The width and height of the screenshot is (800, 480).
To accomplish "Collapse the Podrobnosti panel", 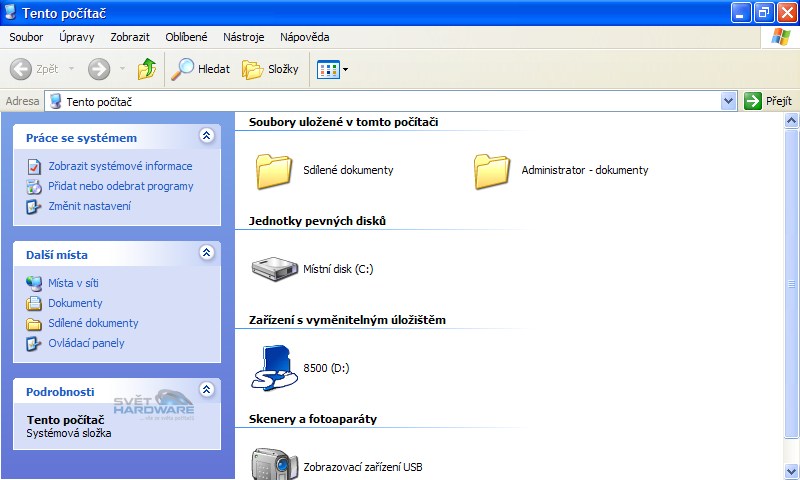I will pyautogui.click(x=207, y=390).
